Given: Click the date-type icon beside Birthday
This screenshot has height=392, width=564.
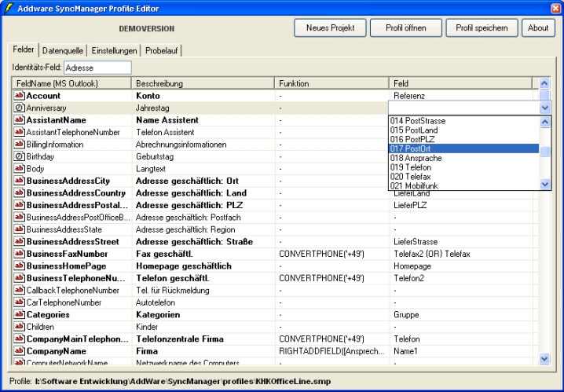Looking at the screenshot, I should point(20,156).
